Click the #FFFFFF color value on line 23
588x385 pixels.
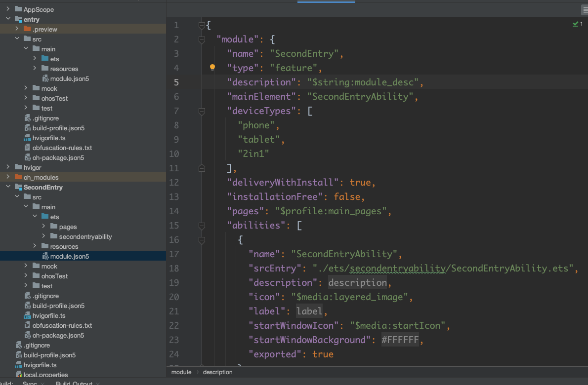click(400, 340)
